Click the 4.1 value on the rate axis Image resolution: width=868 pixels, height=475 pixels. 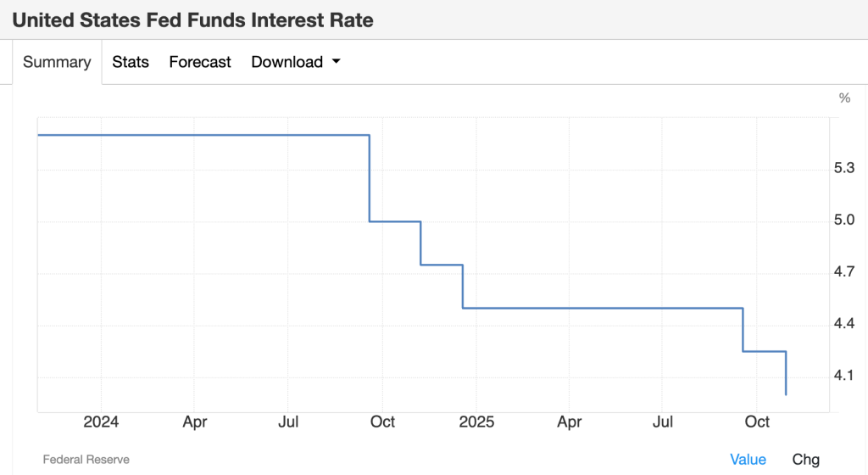click(844, 376)
